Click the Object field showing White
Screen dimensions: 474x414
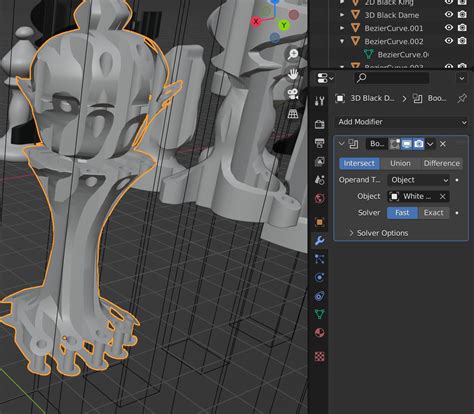tap(418, 196)
